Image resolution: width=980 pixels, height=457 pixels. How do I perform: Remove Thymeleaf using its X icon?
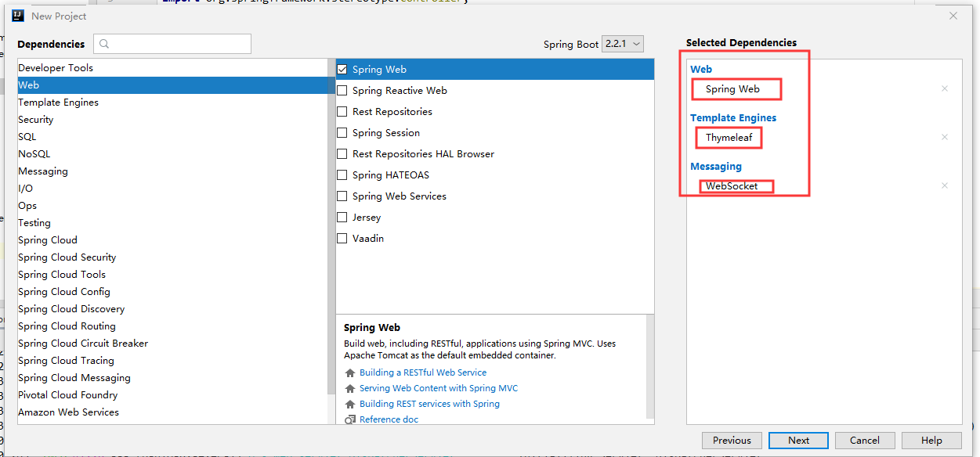[944, 137]
